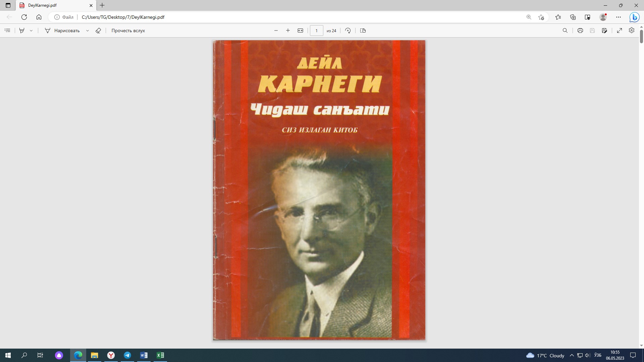
Task: Start Прочесть вслух read aloud
Action: [x=128, y=31]
